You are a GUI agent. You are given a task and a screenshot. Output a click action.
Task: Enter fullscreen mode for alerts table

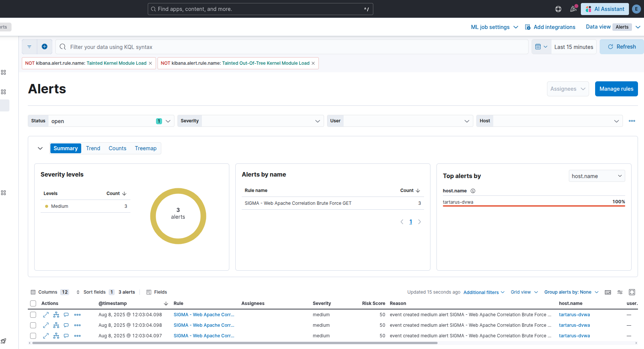click(x=632, y=292)
